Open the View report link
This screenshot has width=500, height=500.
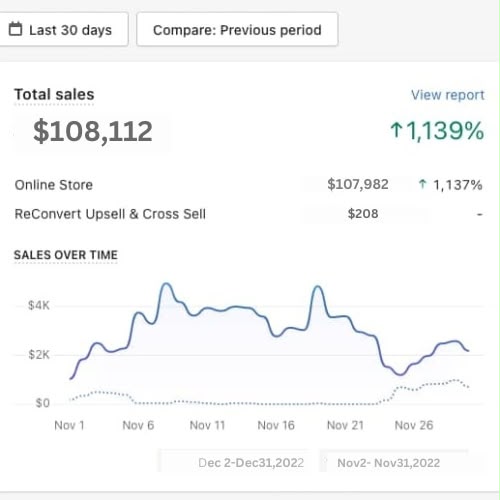coord(447,95)
